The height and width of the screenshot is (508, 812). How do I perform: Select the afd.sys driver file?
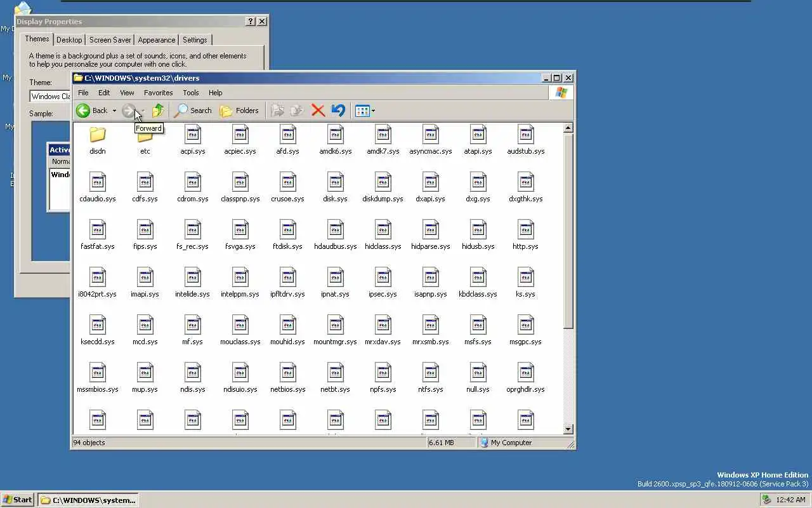click(288, 140)
